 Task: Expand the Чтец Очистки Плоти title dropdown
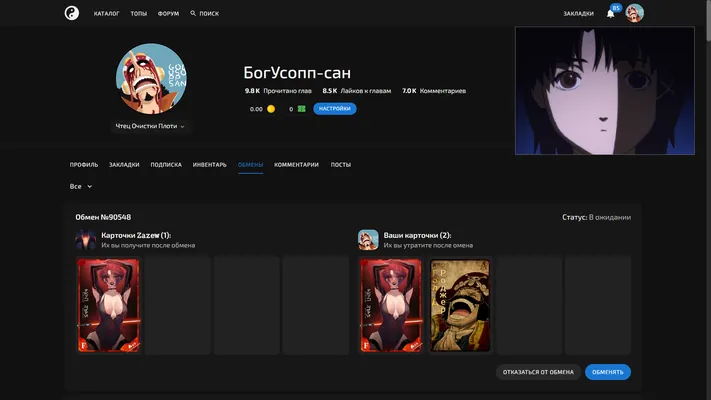[150, 126]
